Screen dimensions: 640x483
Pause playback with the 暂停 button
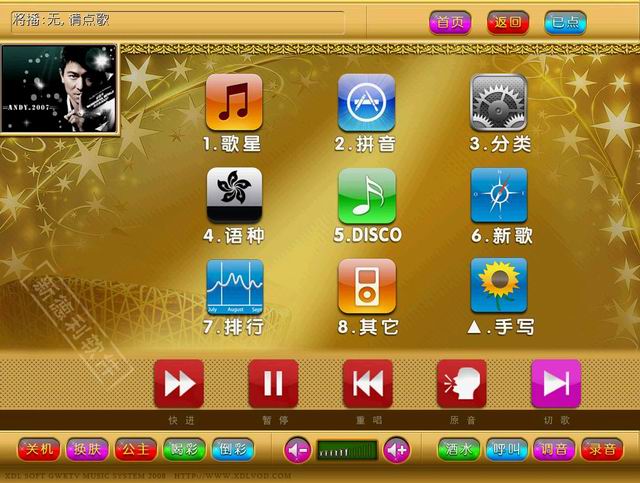(273, 384)
